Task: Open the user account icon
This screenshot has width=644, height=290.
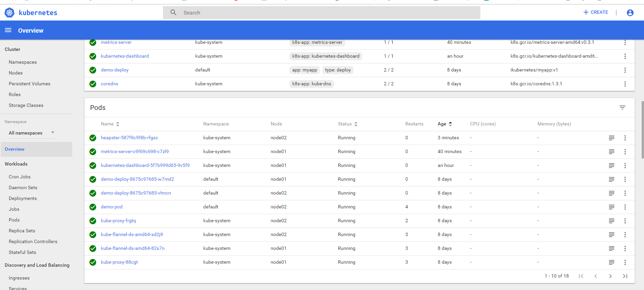Action: point(630,13)
